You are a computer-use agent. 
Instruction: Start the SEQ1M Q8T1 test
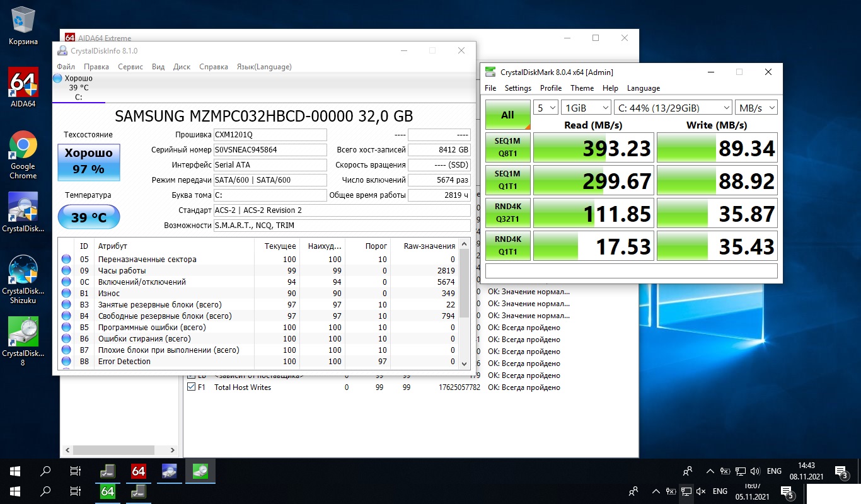coord(508,148)
